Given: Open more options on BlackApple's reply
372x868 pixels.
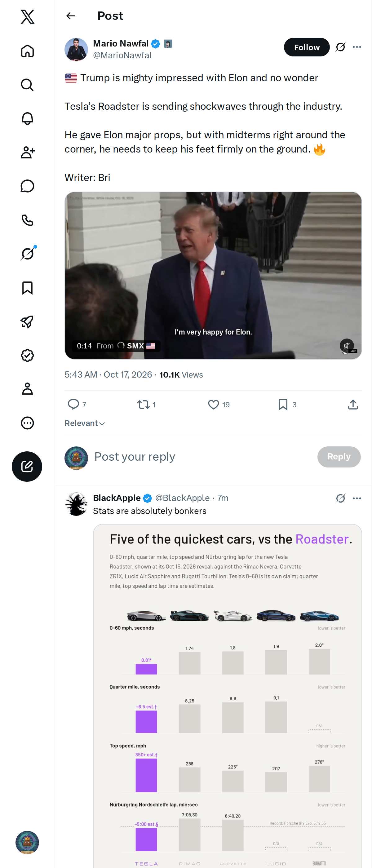Looking at the screenshot, I should click(x=357, y=498).
